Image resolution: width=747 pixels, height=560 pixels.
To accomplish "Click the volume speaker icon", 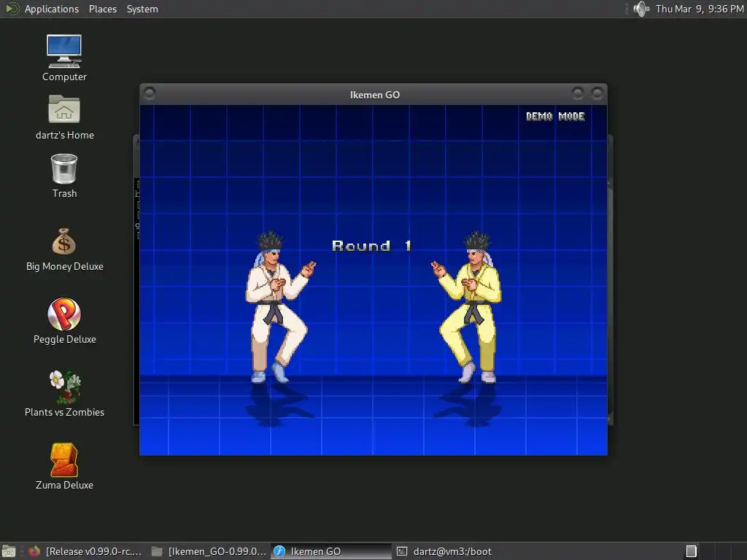I will coord(641,9).
